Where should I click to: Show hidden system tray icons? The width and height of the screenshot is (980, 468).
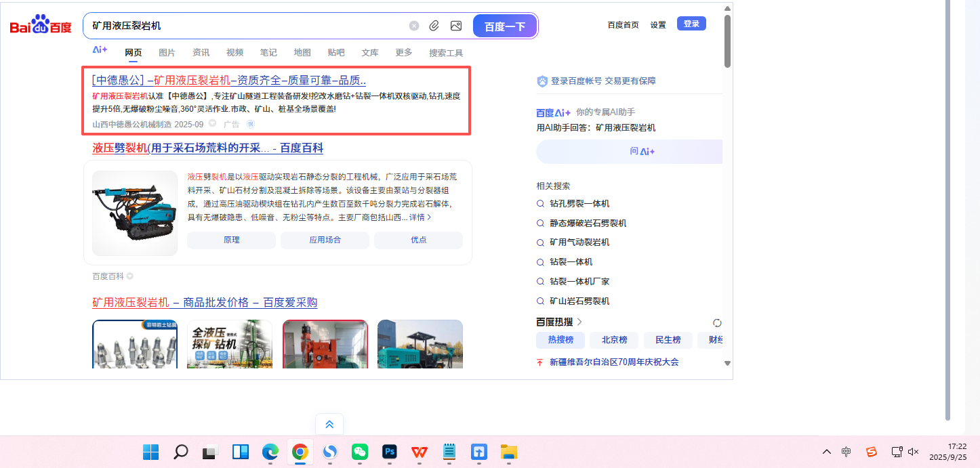pyautogui.click(x=826, y=452)
